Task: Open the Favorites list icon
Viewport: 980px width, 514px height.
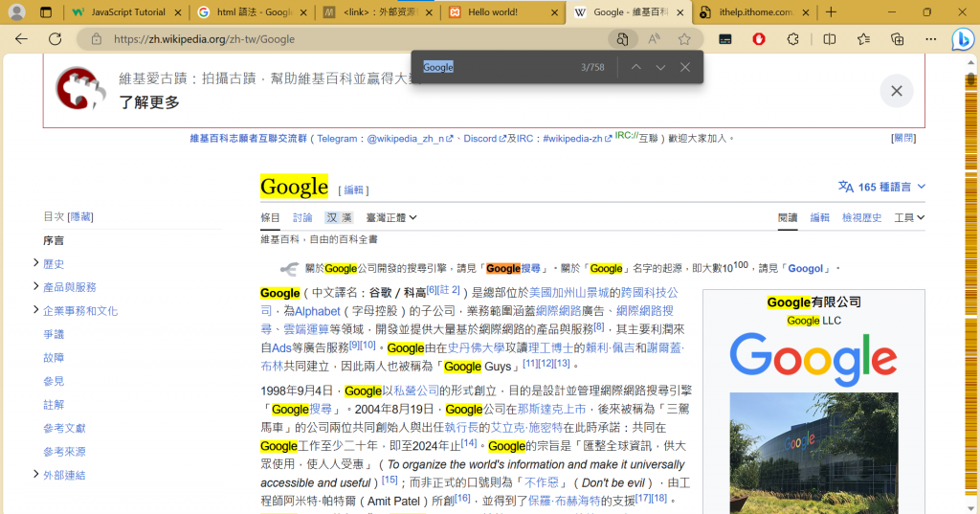Action: 864,39
